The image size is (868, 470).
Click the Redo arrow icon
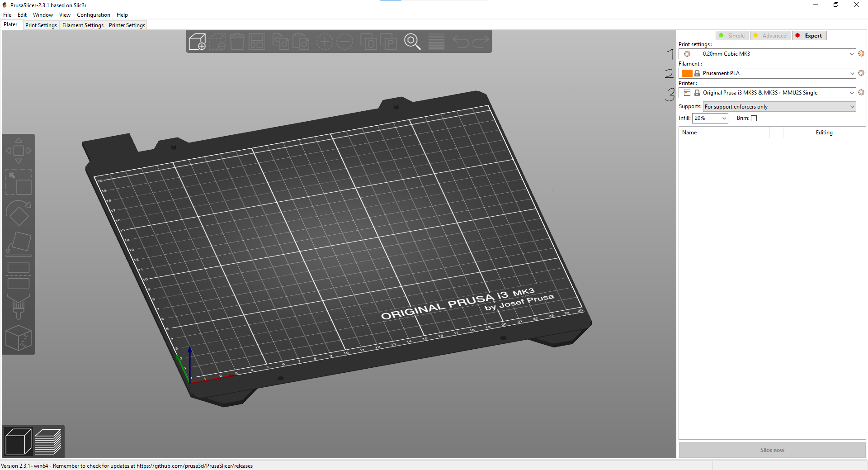(x=481, y=42)
